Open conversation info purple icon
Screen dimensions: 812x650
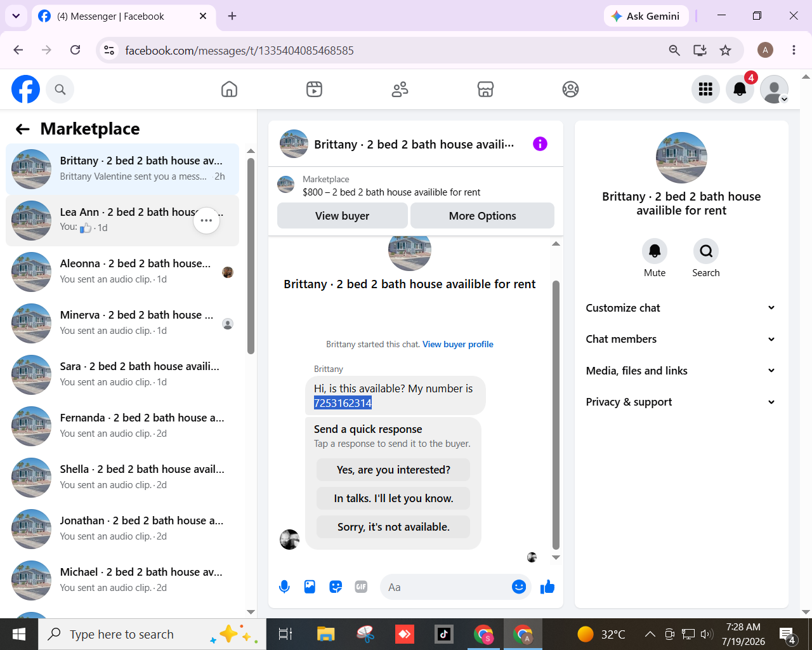pos(540,144)
